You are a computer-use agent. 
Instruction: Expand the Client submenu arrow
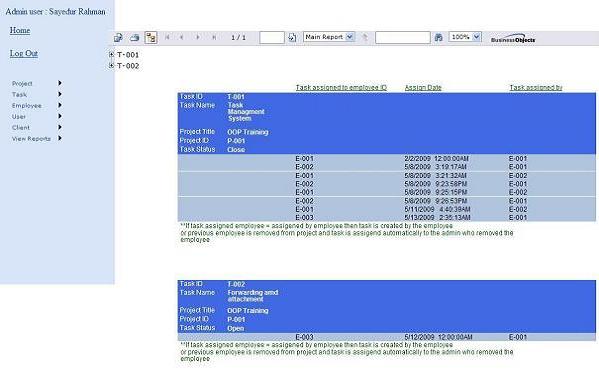click(x=60, y=127)
